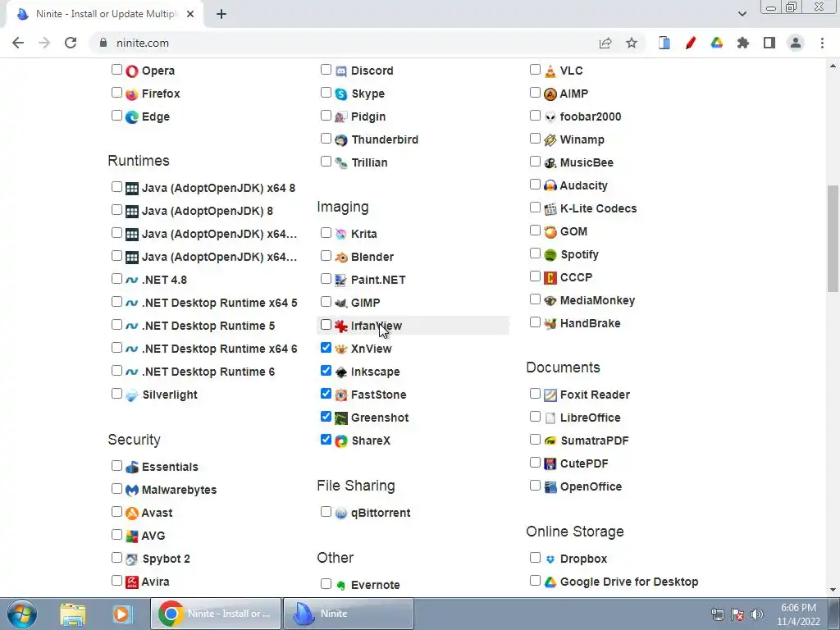Check the IrfanView checkbox
This screenshot has width=840, height=630.
[326, 325]
